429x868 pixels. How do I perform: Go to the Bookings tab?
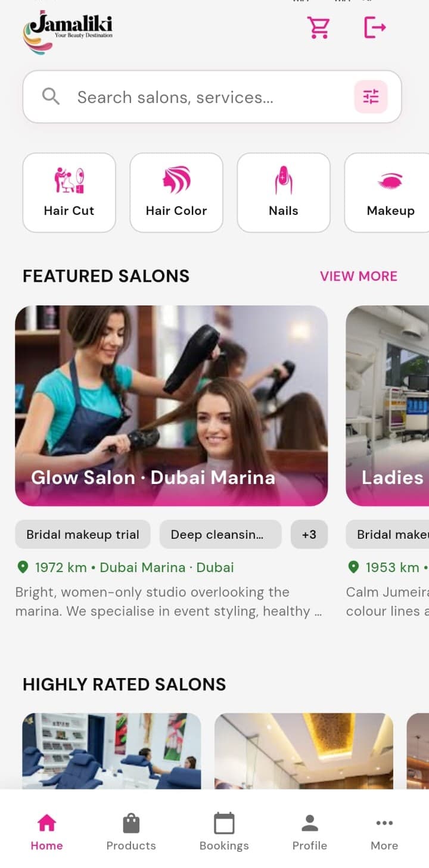click(224, 832)
